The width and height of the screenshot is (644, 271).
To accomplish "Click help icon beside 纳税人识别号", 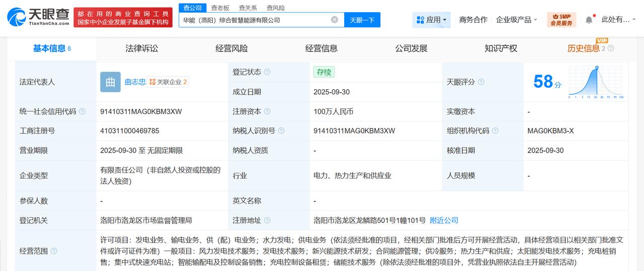I will tap(281, 131).
